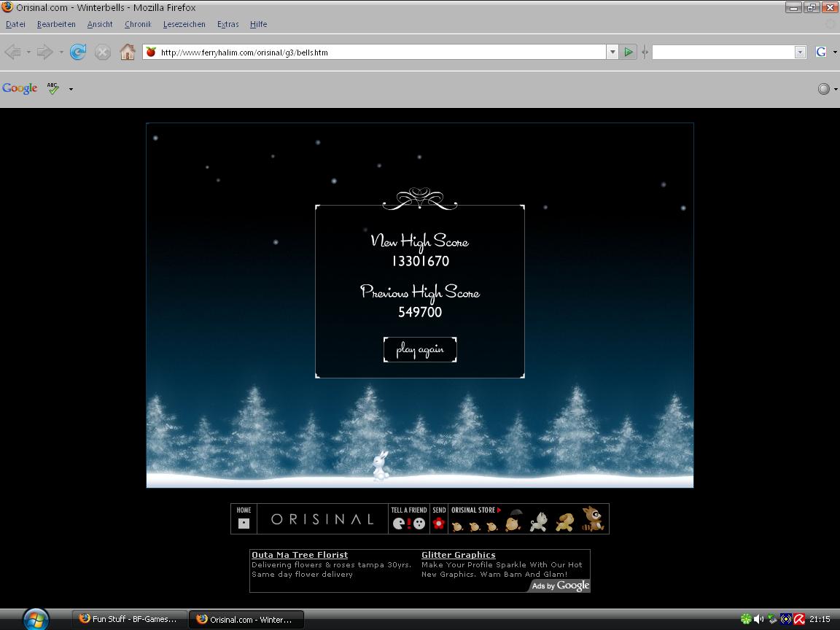The image size is (840, 630).
Task: Click the red antivirus tray icon
Action: [799, 619]
